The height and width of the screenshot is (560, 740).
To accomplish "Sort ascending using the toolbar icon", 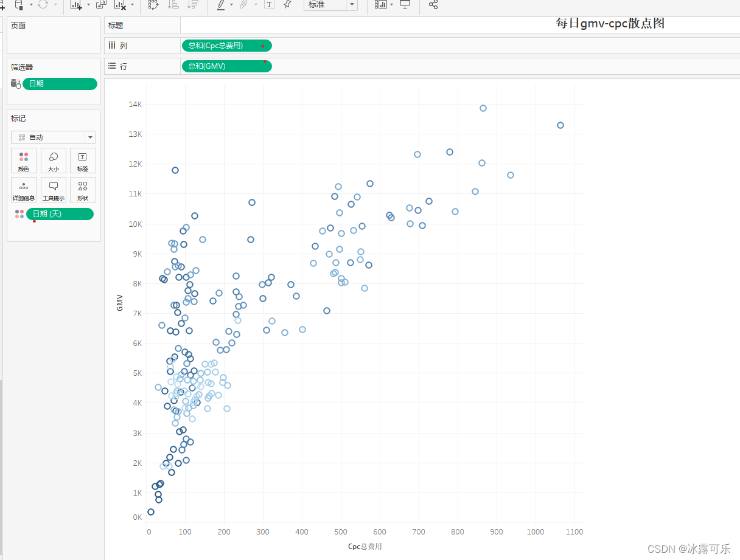I will click(x=173, y=5).
